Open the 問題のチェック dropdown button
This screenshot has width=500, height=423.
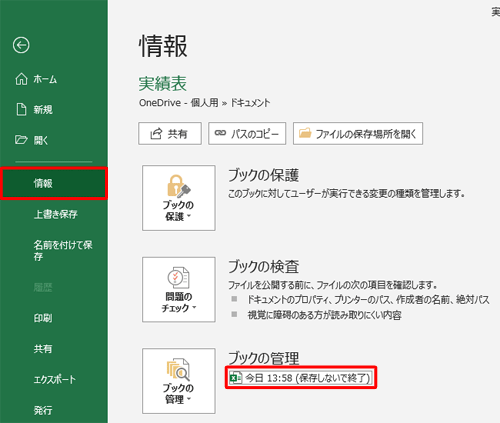click(179, 289)
